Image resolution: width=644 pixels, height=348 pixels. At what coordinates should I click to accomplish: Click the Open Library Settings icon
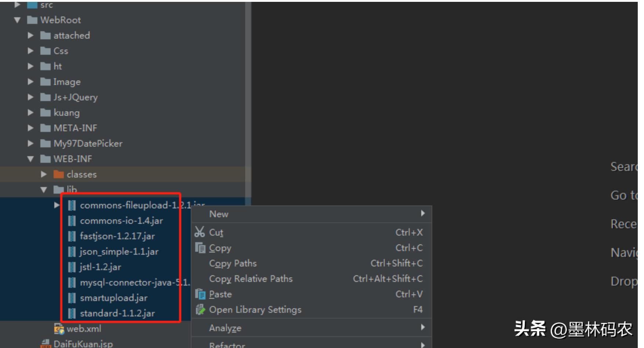pyautogui.click(x=200, y=310)
